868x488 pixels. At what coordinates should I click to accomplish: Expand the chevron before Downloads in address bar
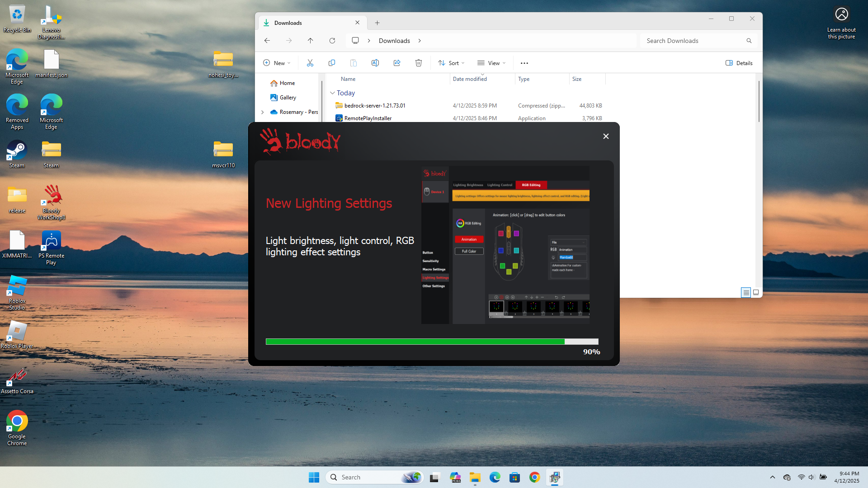coord(369,41)
